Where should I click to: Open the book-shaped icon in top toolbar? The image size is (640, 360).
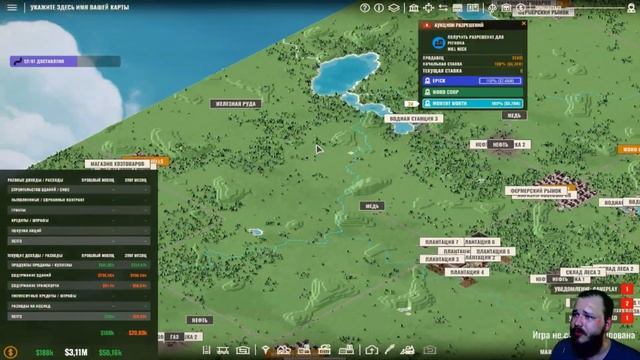click(x=473, y=8)
